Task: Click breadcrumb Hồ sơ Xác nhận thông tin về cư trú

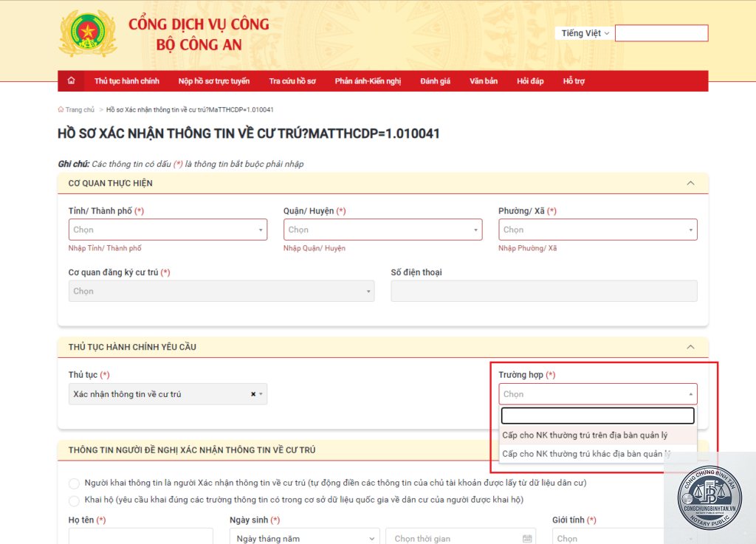Action: coord(190,110)
